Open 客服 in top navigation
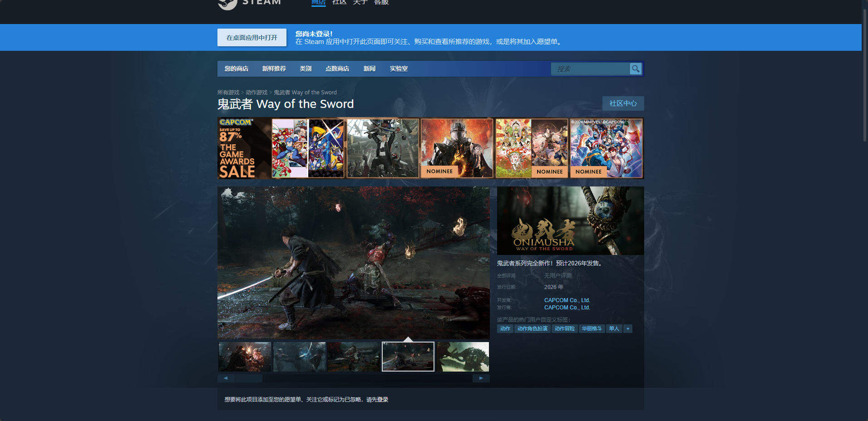 pyautogui.click(x=381, y=2)
